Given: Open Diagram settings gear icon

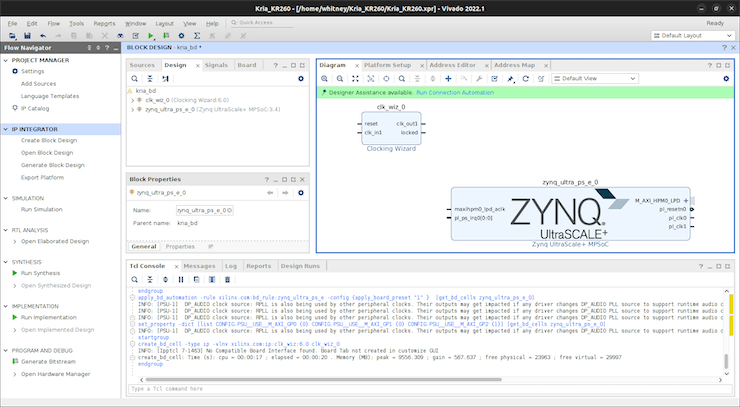Looking at the screenshot, I should [726, 79].
